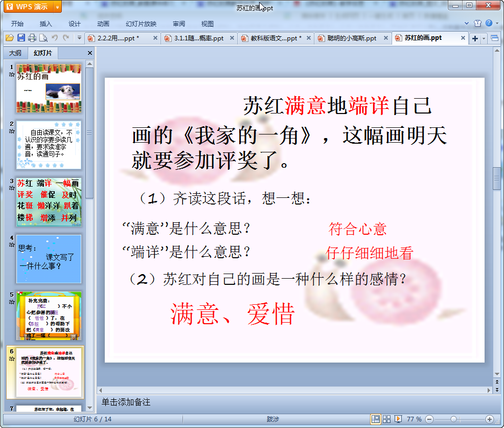Expand the quick access toolbar dropdown
Viewport: 504px width, 428px height.
79,38
